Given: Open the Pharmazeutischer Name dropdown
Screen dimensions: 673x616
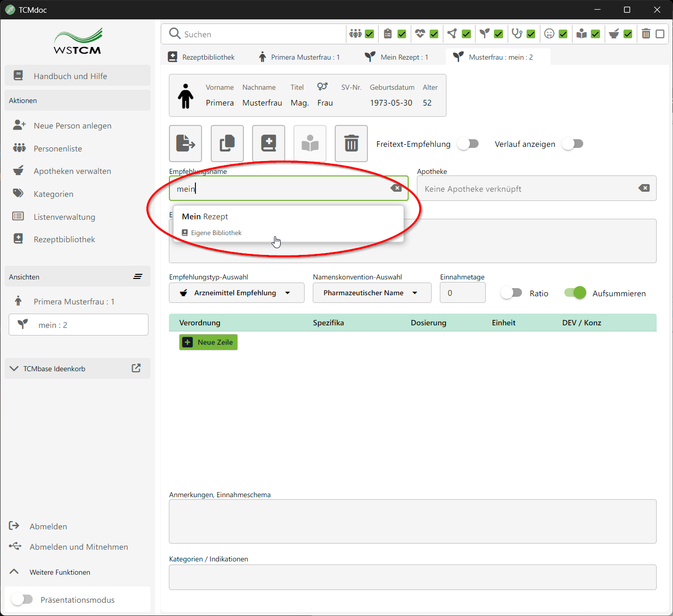Looking at the screenshot, I should (371, 293).
